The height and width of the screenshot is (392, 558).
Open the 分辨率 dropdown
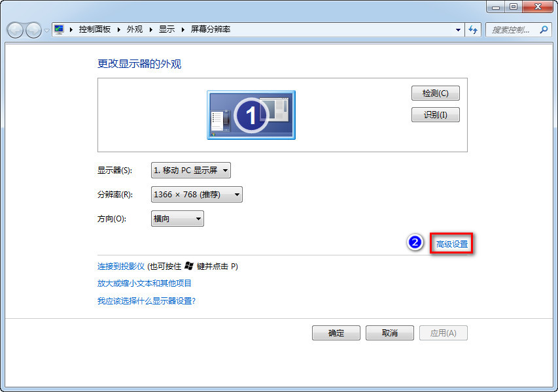[197, 195]
